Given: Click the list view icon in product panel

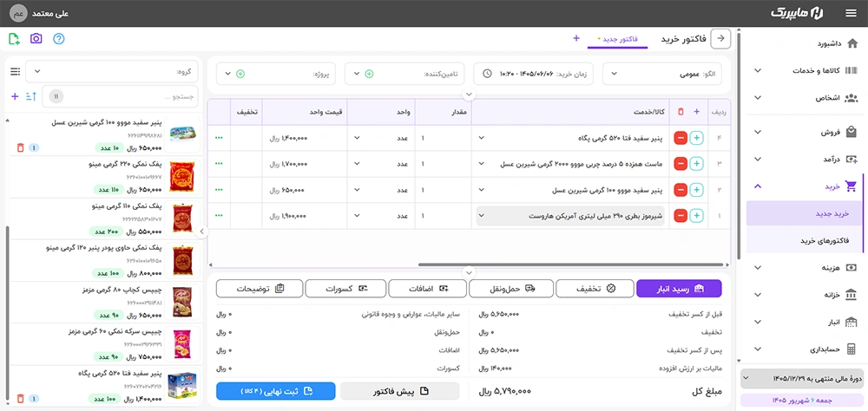Looking at the screenshot, I should point(15,72).
